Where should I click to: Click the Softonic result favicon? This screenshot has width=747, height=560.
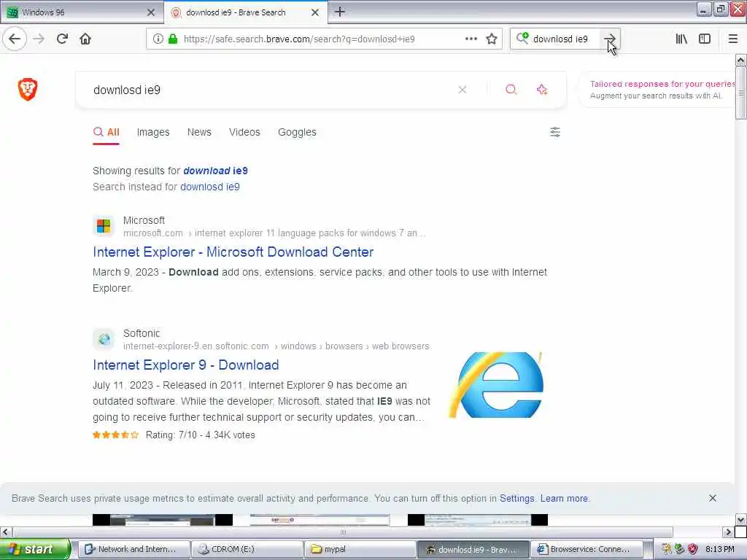click(x=104, y=339)
